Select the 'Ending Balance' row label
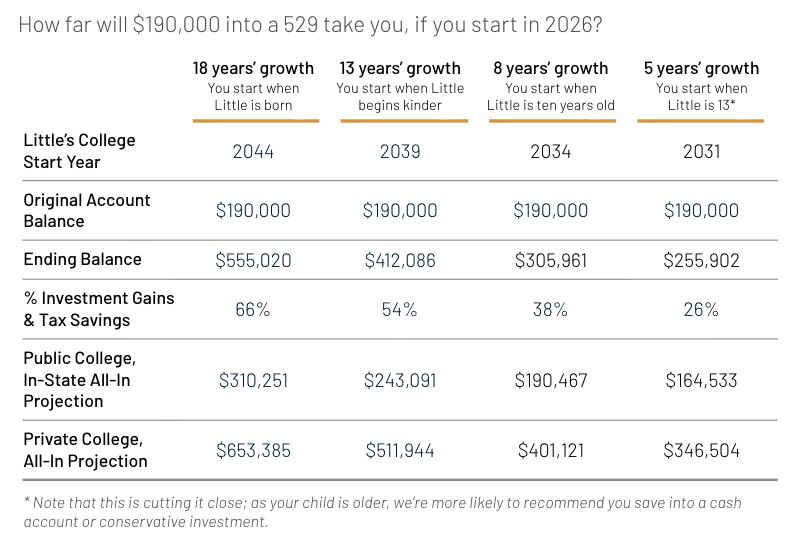Image resolution: width=795 pixels, height=542 pixels. [x=82, y=259]
